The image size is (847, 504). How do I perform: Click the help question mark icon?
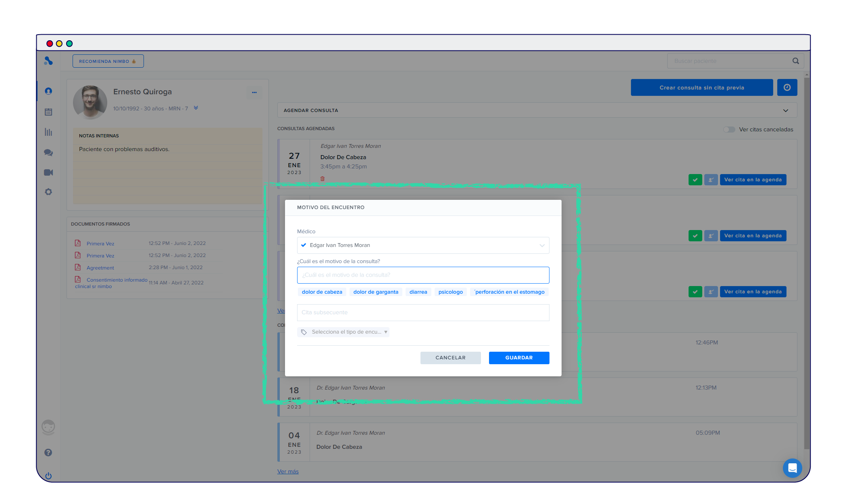[x=48, y=452]
